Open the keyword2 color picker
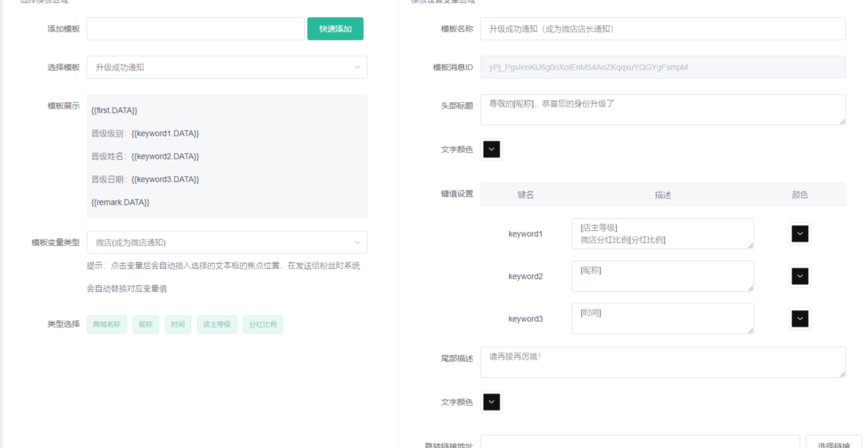The width and height of the screenshot is (868, 448). coord(800,276)
